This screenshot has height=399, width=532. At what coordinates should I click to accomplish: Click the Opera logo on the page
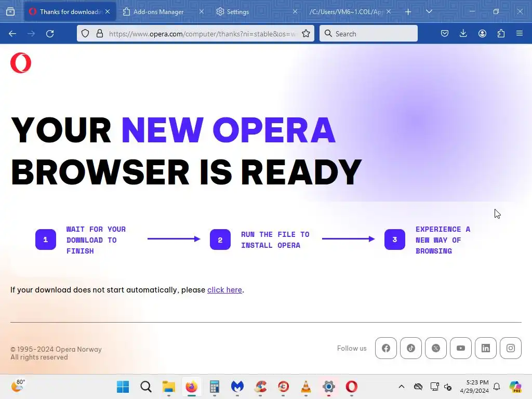point(21,63)
